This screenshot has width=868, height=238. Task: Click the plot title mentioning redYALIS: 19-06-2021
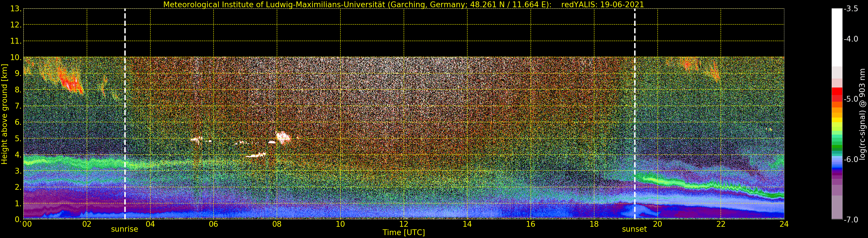click(404, 5)
